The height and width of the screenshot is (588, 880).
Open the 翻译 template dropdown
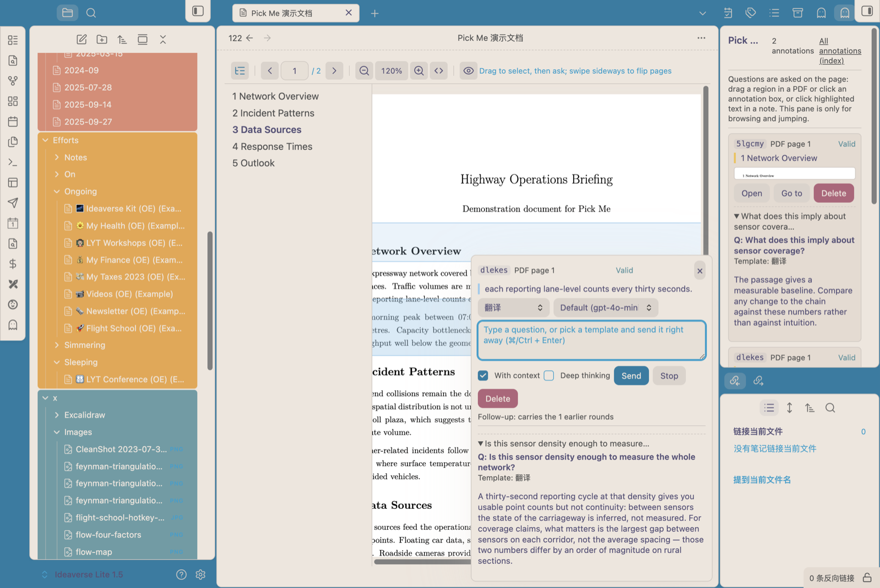[x=513, y=308]
